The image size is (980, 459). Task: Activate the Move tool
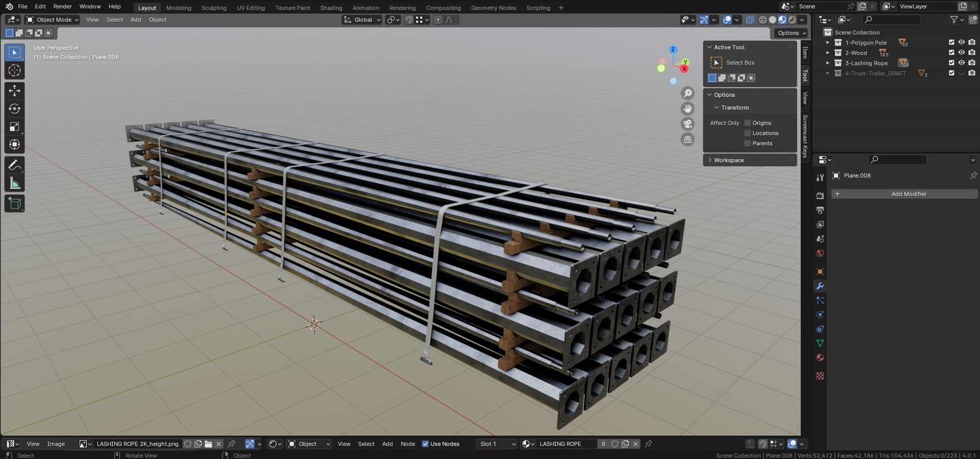pyautogui.click(x=14, y=91)
